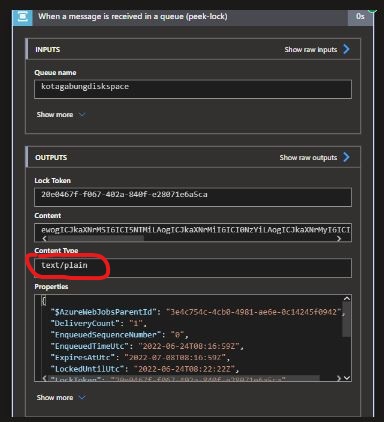Open Show raw inputs link
Image resolution: width=384 pixels, height=422 pixels.
click(x=311, y=50)
